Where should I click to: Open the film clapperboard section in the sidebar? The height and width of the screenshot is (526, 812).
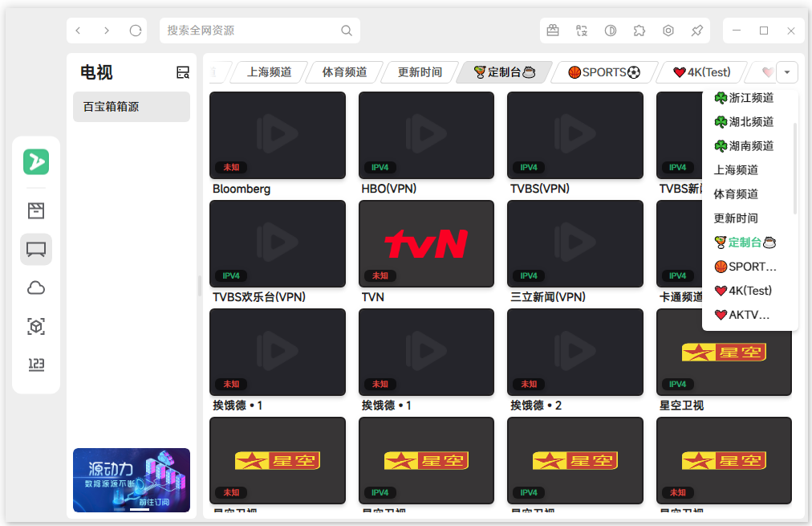36,210
